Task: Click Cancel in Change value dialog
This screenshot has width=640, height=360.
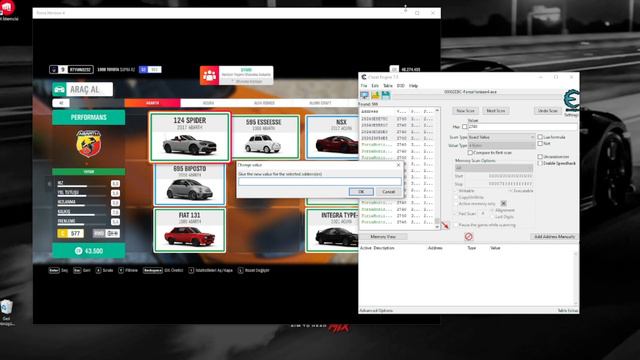Action: coord(388,191)
